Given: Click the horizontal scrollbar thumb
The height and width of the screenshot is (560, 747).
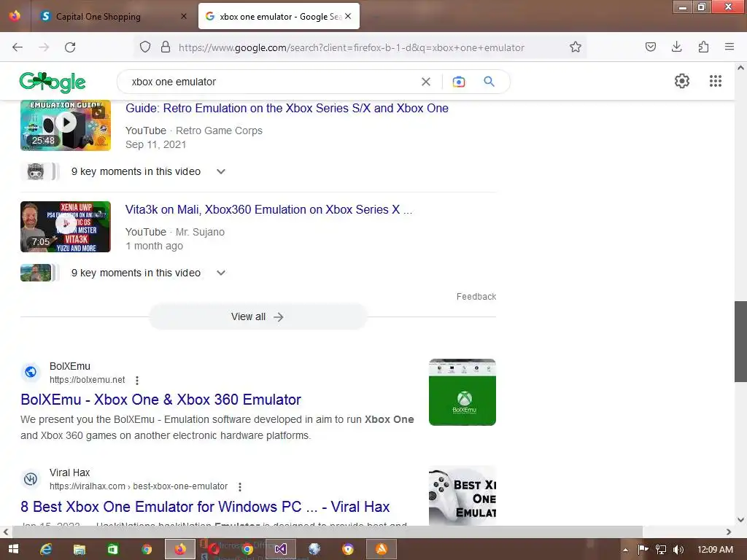Looking at the screenshot, I should click(327, 532).
